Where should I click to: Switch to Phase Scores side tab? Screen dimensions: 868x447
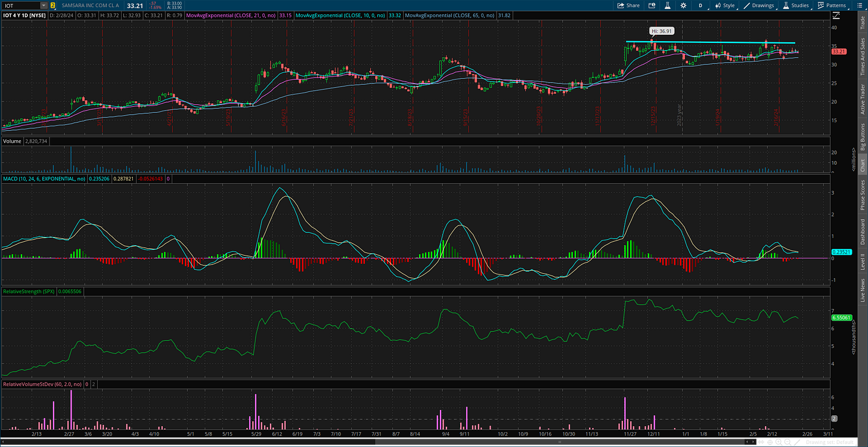point(863,195)
